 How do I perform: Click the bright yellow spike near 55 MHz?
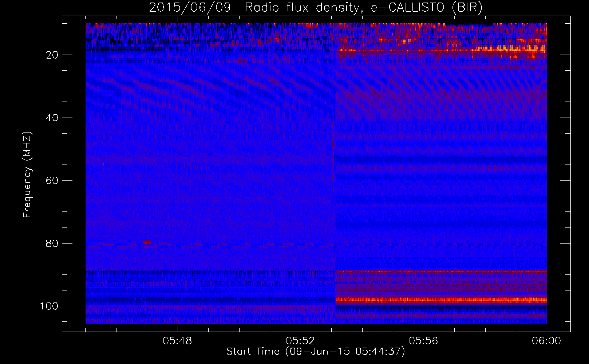pyautogui.click(x=103, y=165)
